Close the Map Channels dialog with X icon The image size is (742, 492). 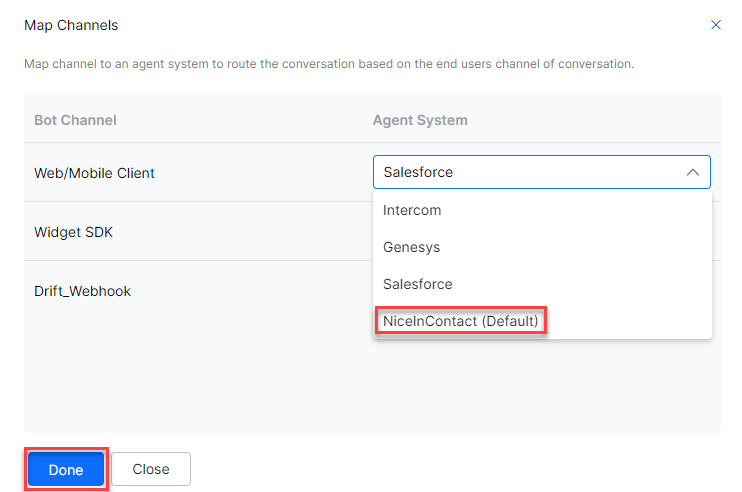[716, 25]
